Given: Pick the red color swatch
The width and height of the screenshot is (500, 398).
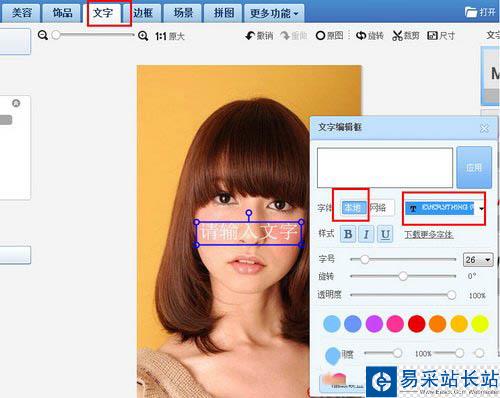Looking at the screenshot, I should click(x=417, y=324).
